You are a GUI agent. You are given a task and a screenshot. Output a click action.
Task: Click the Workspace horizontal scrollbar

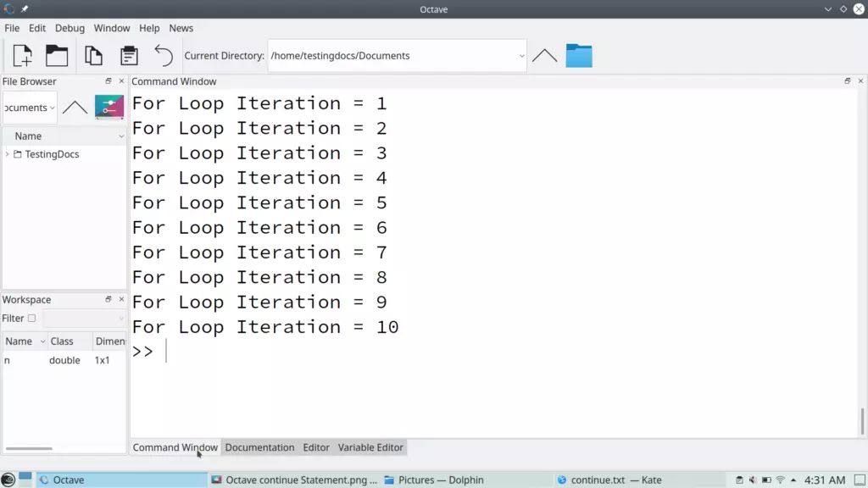pyautogui.click(x=29, y=448)
